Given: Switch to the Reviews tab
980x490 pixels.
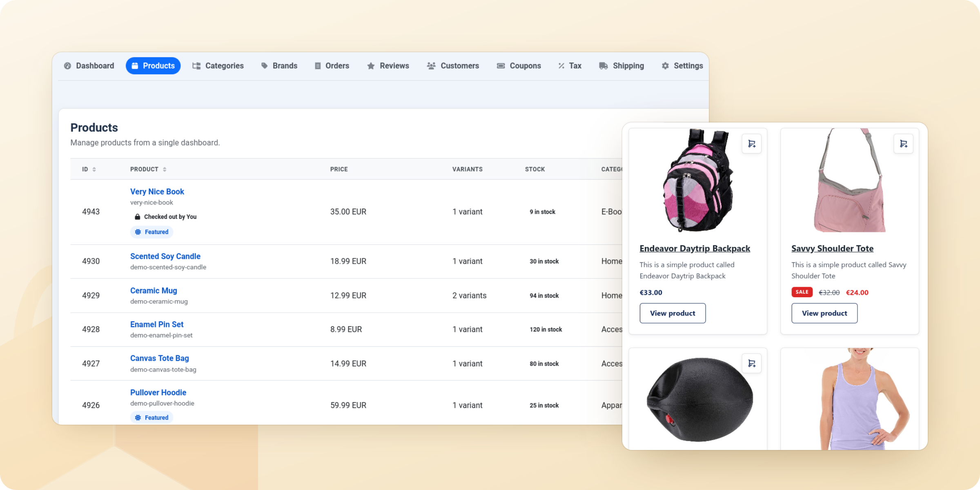Looking at the screenshot, I should click(x=388, y=66).
